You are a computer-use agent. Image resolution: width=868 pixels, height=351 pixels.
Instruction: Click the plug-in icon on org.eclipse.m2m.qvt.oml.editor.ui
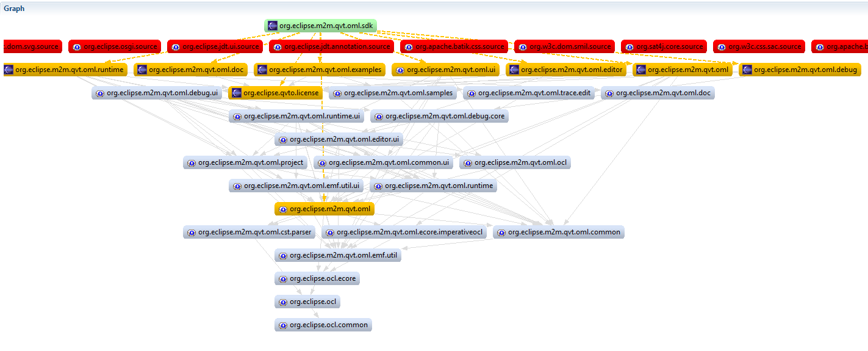pyautogui.click(x=283, y=139)
